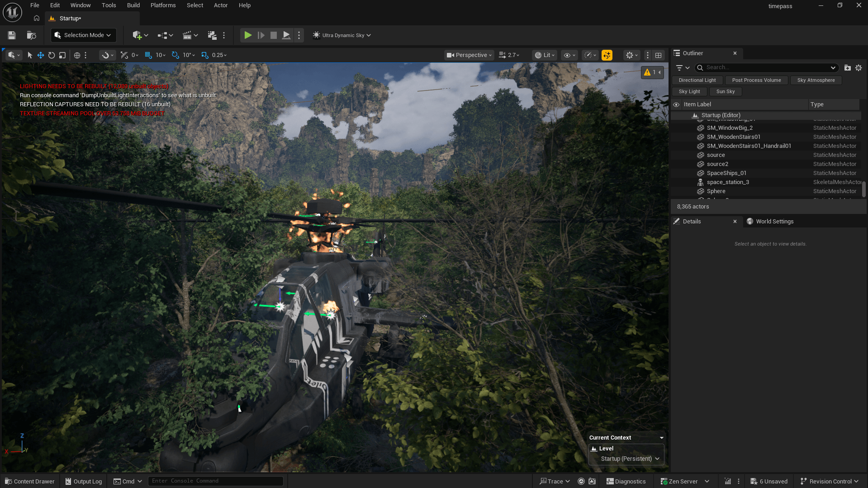Toggle the Outliner visibility eye column
The image size is (868, 488).
click(x=676, y=104)
